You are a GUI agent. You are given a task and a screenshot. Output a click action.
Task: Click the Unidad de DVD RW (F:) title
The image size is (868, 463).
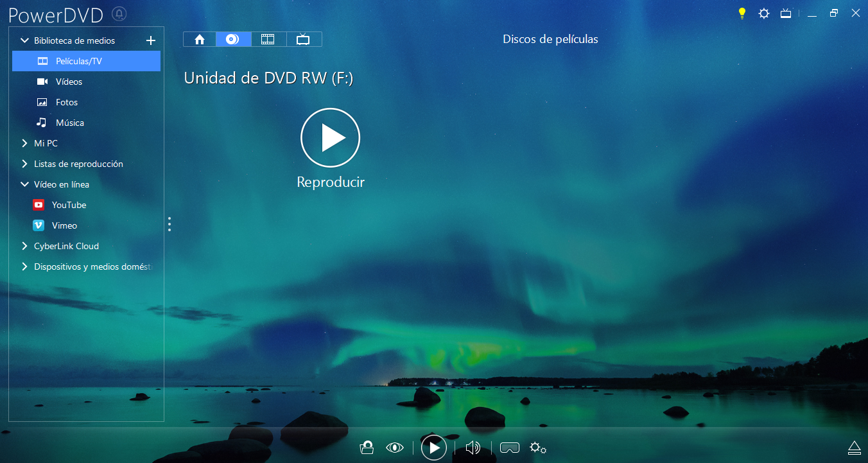click(x=268, y=78)
